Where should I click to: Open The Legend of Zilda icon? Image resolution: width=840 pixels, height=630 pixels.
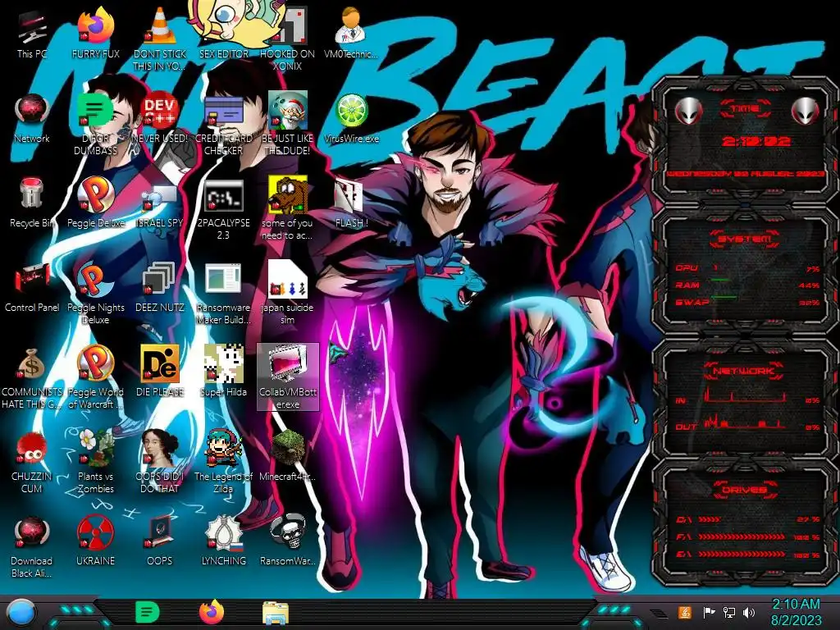tap(223, 462)
